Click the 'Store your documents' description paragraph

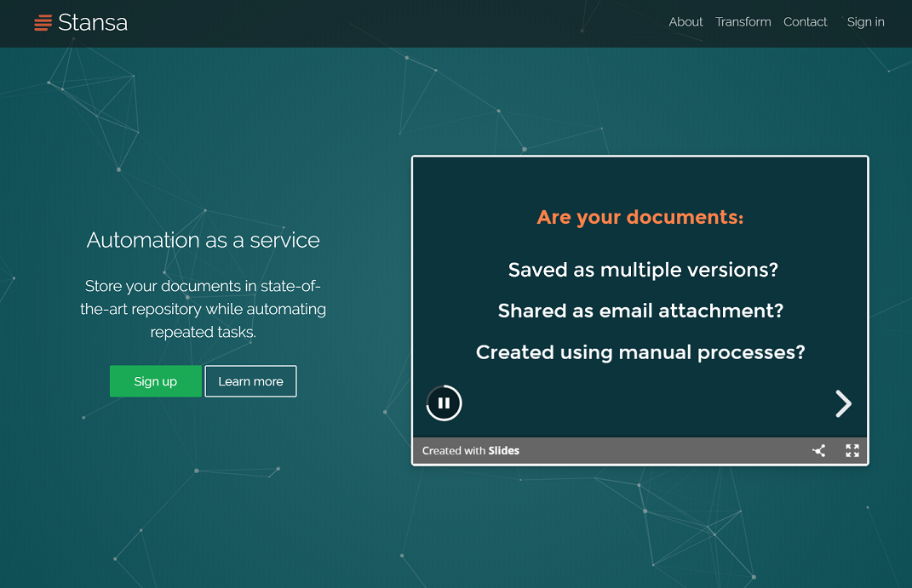click(x=203, y=309)
